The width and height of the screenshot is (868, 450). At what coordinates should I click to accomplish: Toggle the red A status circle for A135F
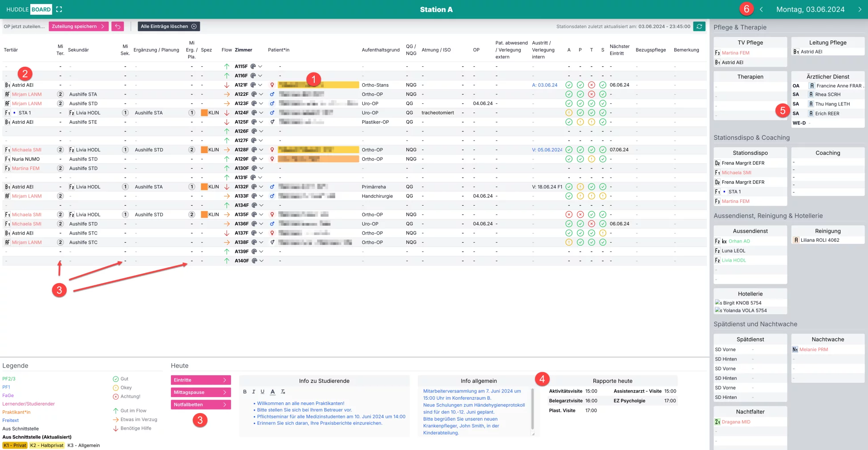tap(568, 215)
